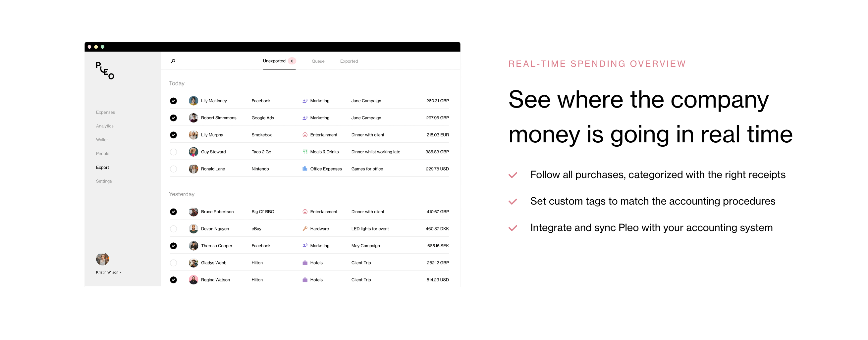The width and height of the screenshot is (868, 340).
Task: Switch to the Queue tab
Action: 318,61
